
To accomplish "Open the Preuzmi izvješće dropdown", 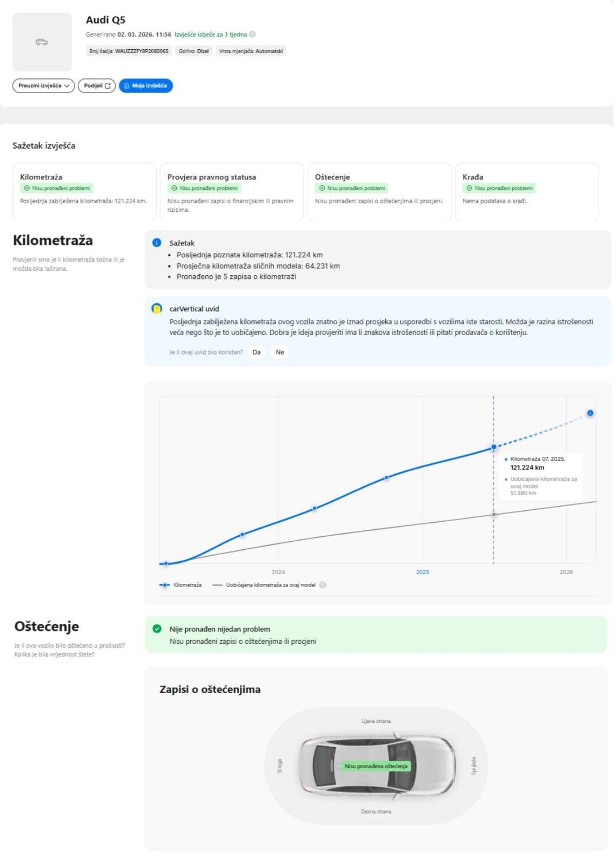I will (x=43, y=85).
